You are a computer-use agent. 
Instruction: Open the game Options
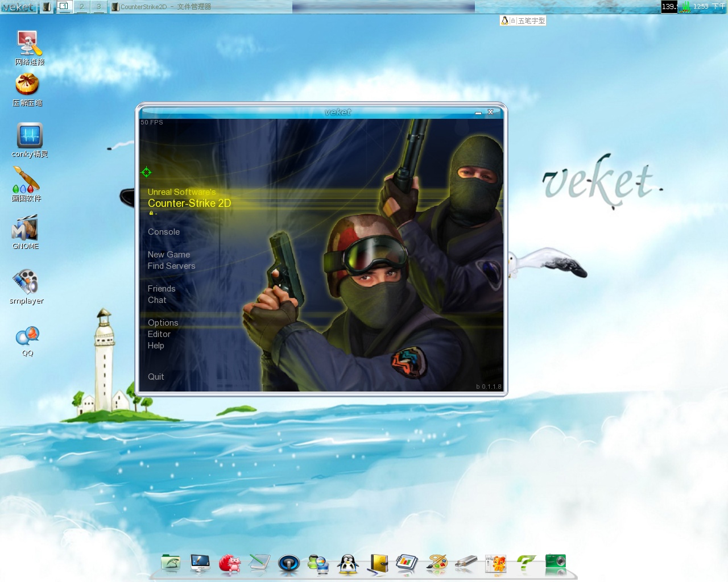163,323
